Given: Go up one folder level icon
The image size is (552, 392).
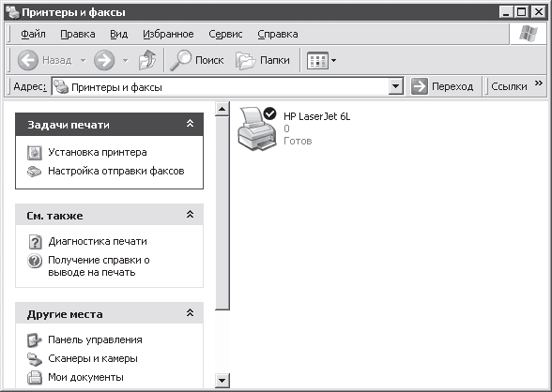Looking at the screenshot, I should pos(147,60).
